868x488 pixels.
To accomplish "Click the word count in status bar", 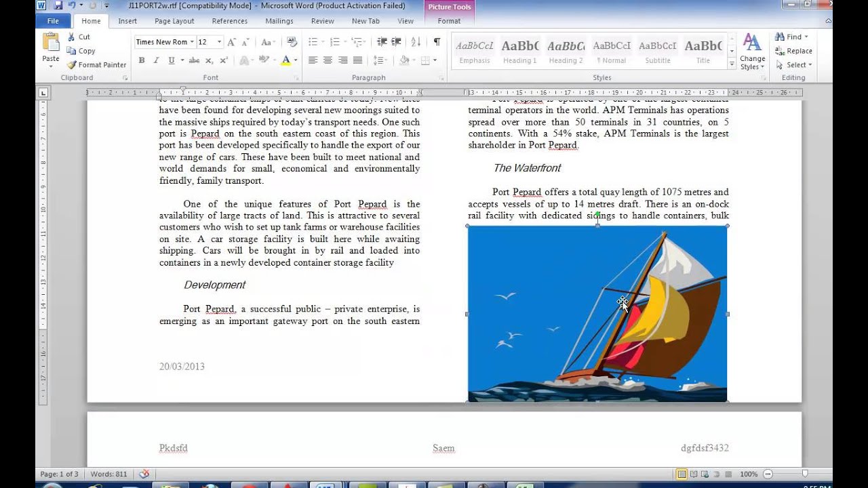I will point(108,474).
